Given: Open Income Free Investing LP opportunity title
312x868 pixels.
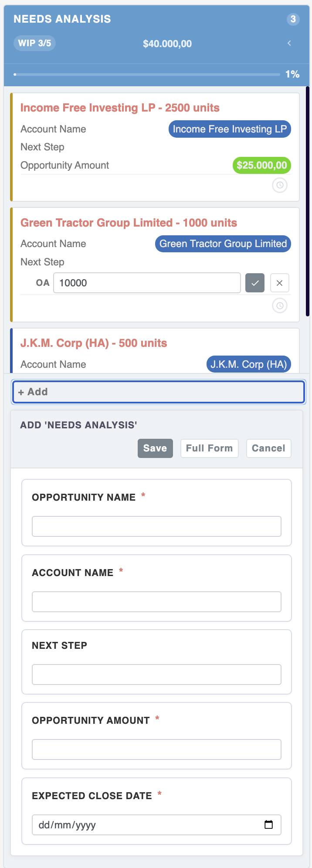Looking at the screenshot, I should coord(120,108).
